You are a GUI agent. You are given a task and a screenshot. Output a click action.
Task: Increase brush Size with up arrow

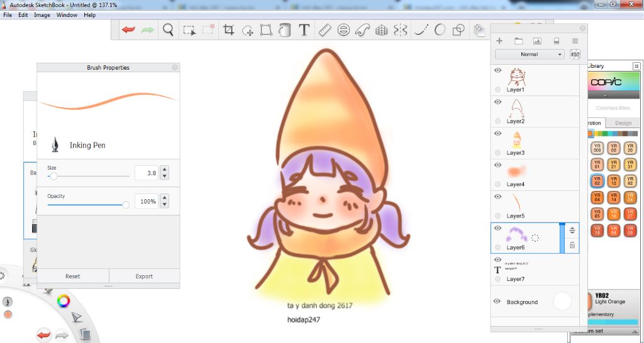pos(164,170)
